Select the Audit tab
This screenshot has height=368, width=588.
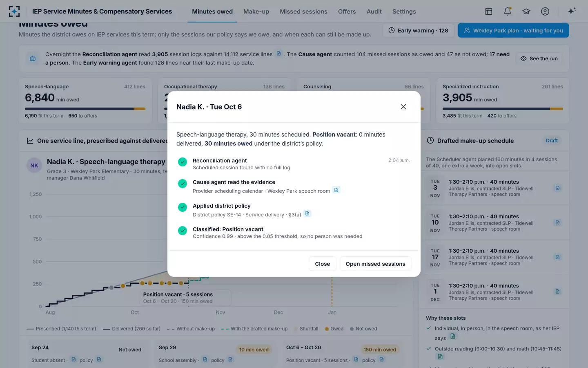point(374,11)
